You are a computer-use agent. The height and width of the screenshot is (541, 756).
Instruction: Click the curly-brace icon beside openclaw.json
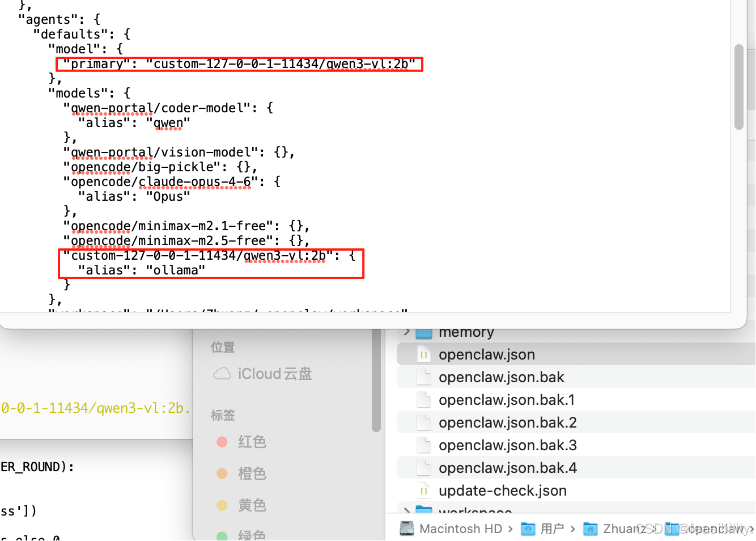[423, 354]
